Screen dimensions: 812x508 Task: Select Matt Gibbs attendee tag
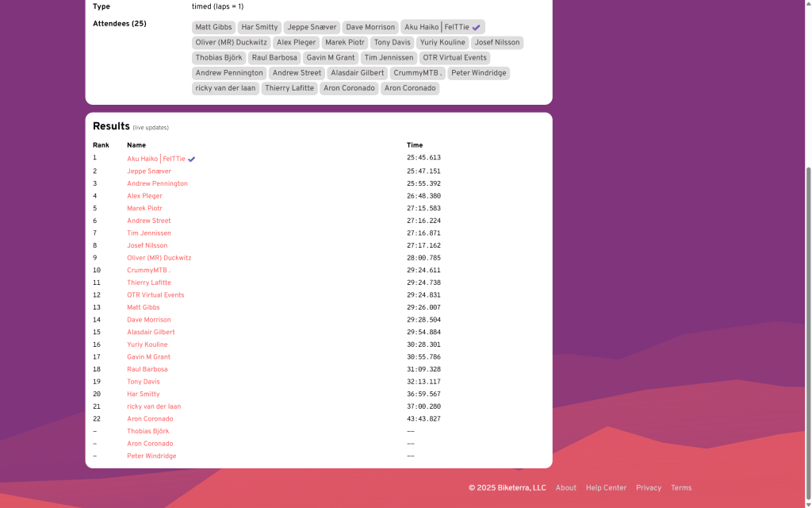pos(213,27)
